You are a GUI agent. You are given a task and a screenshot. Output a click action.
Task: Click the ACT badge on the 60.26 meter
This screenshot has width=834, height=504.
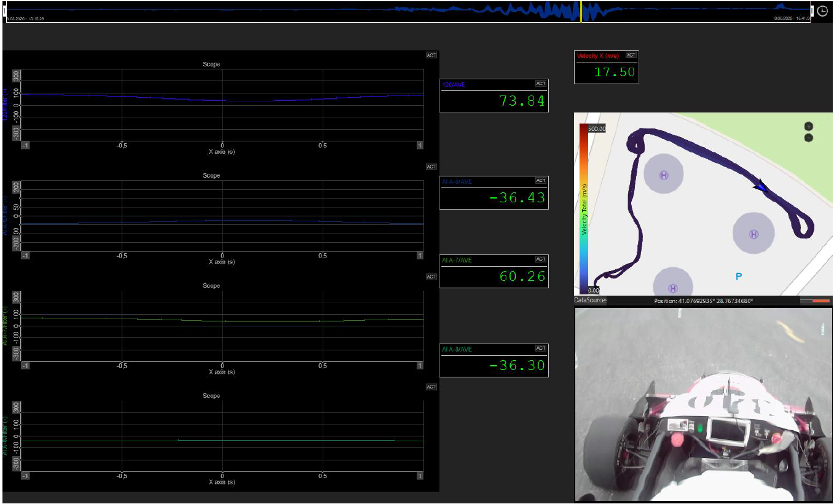coord(540,259)
